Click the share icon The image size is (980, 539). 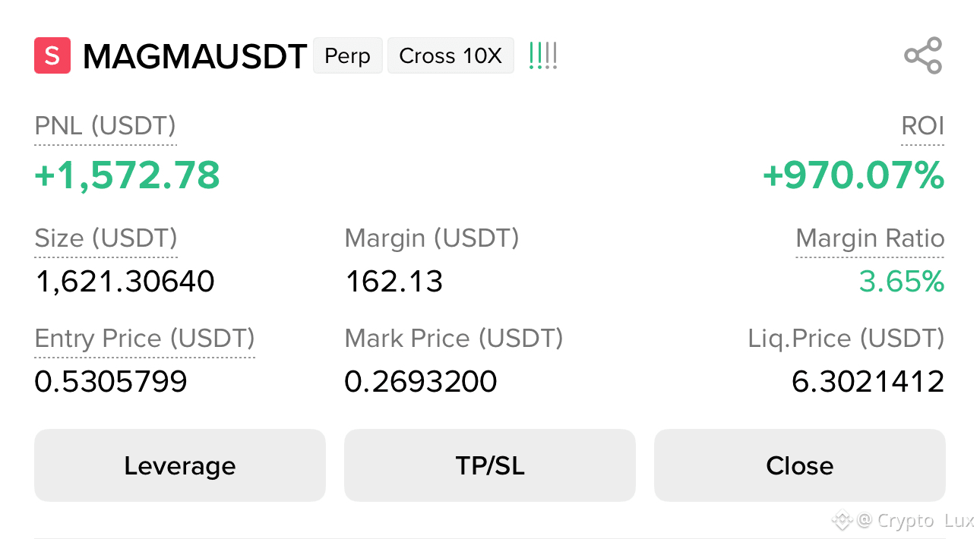pos(923,55)
